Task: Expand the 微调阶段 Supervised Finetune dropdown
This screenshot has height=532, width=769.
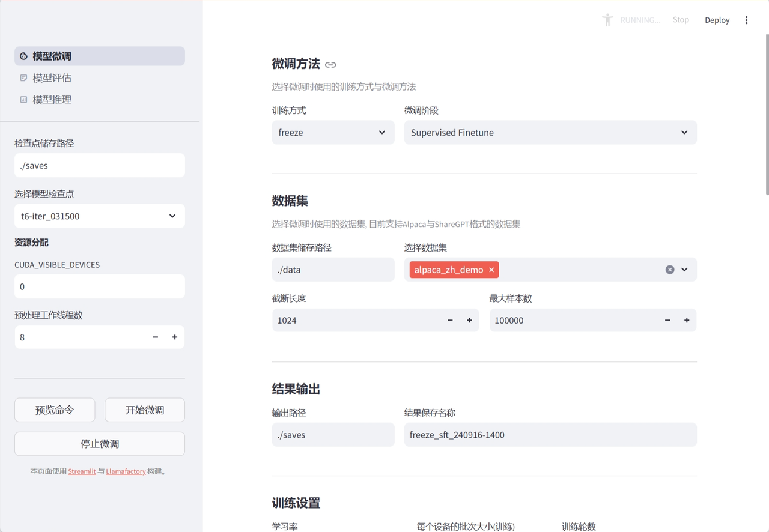Action: (x=550, y=133)
